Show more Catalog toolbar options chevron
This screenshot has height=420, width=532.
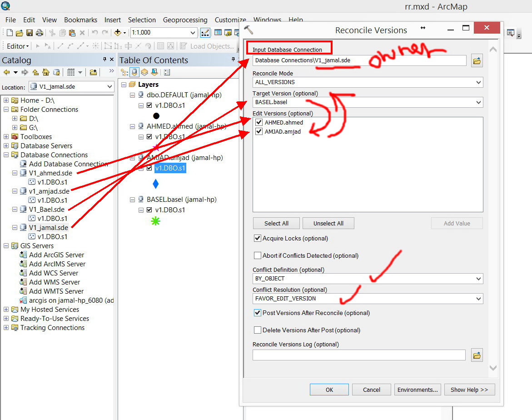point(112,71)
